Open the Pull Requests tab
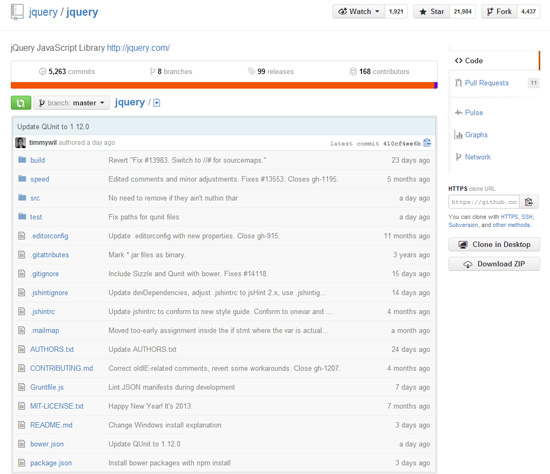 (x=487, y=83)
